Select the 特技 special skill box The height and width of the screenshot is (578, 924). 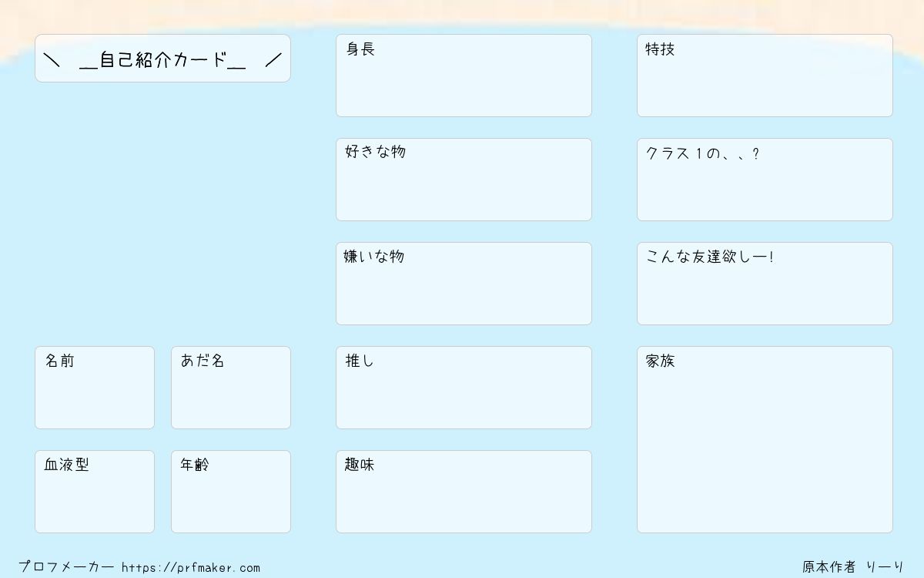tap(765, 76)
